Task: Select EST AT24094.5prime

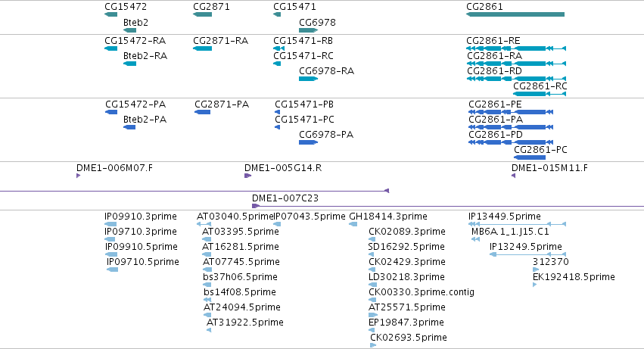Action: [x=208, y=316]
